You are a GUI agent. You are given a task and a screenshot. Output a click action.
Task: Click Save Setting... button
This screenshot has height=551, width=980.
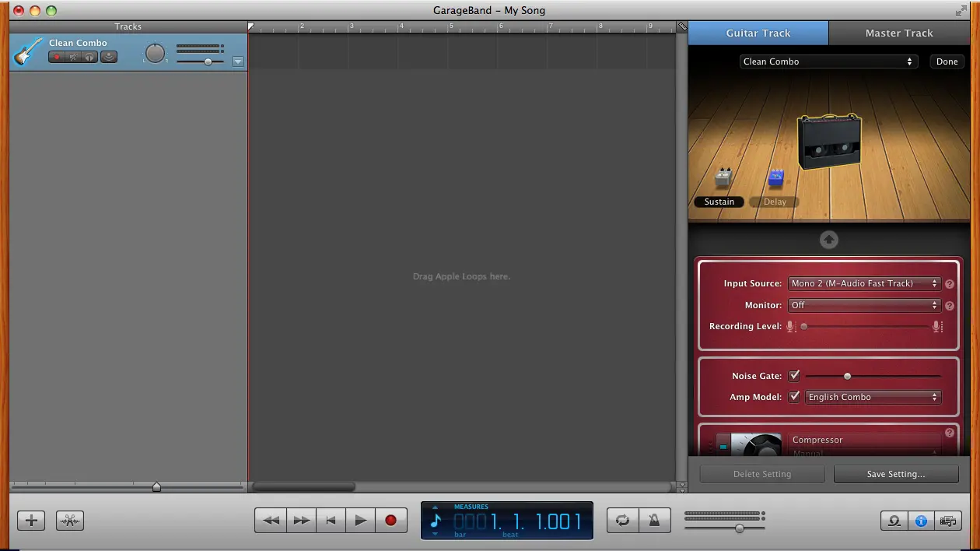coord(896,474)
